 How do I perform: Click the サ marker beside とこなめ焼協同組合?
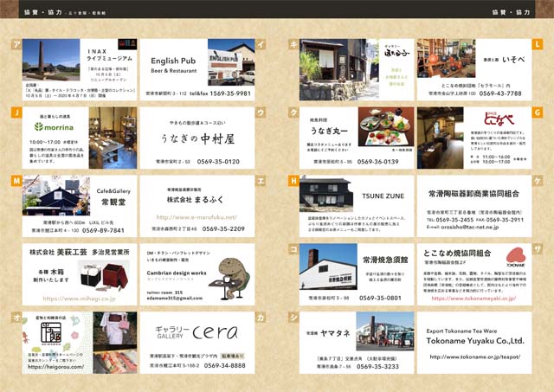[x=538, y=249]
